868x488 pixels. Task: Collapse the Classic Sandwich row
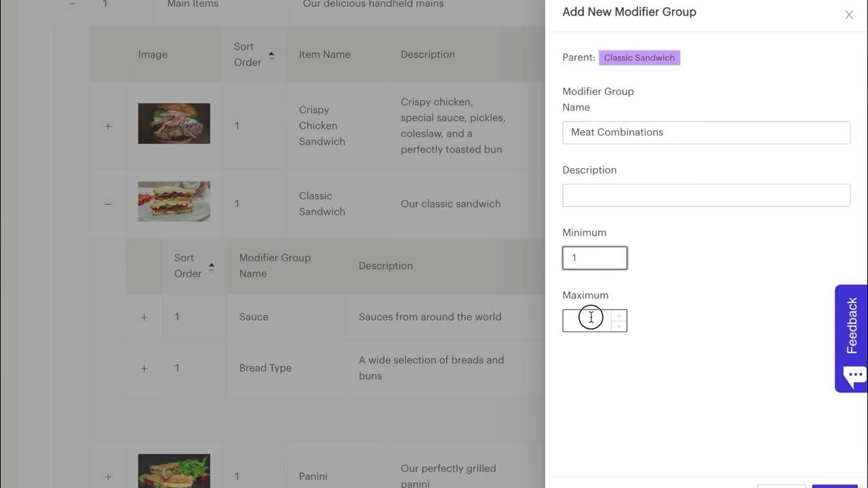point(108,204)
